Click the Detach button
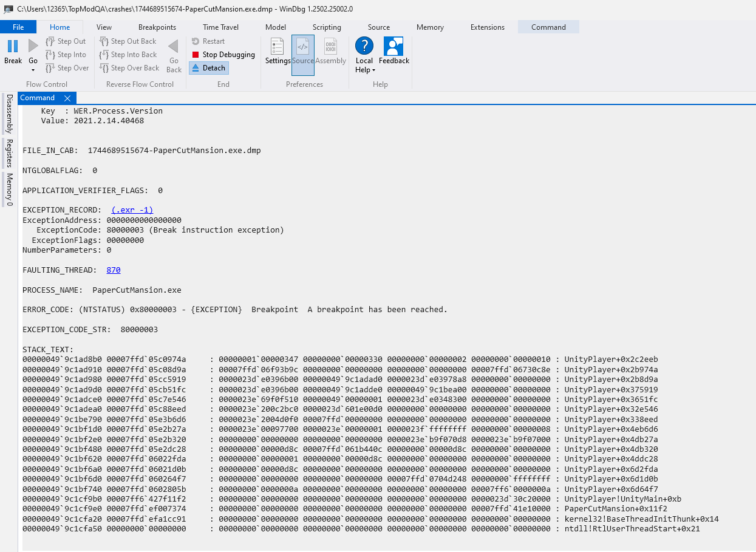The image size is (756, 552). pyautogui.click(x=208, y=68)
